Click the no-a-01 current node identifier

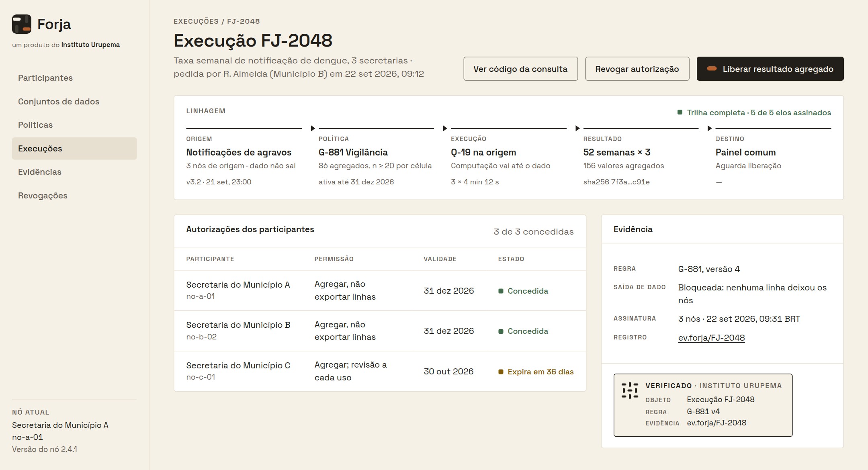pyautogui.click(x=27, y=437)
